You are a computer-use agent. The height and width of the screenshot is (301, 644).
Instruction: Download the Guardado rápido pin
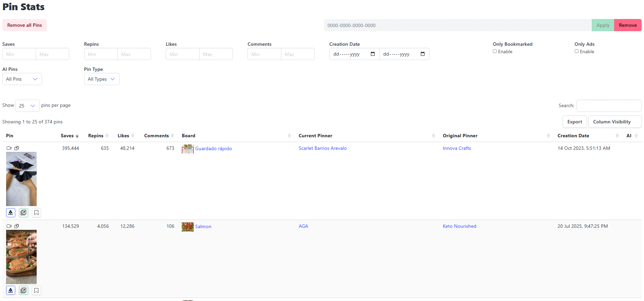11,213
